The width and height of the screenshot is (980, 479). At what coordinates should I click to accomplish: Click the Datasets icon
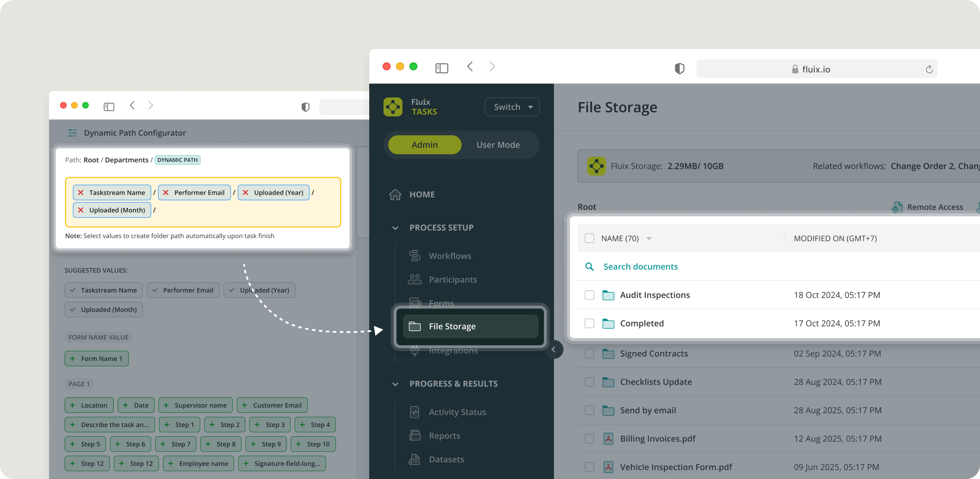click(414, 459)
